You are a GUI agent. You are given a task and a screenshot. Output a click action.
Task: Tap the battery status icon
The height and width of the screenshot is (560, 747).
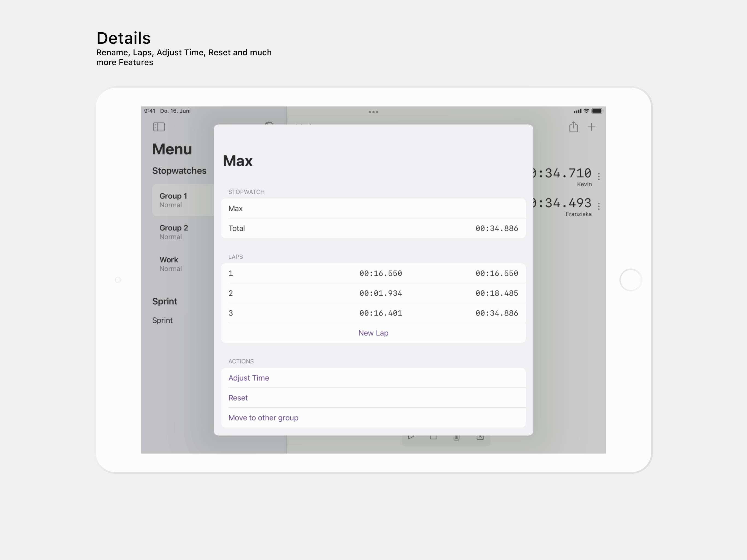[x=597, y=111]
